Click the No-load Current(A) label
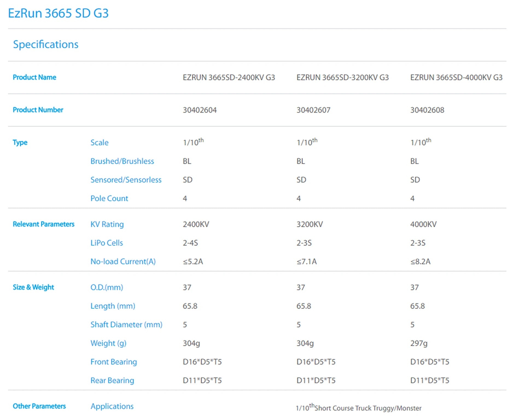Image resolution: width=525 pixels, height=420 pixels. click(123, 261)
